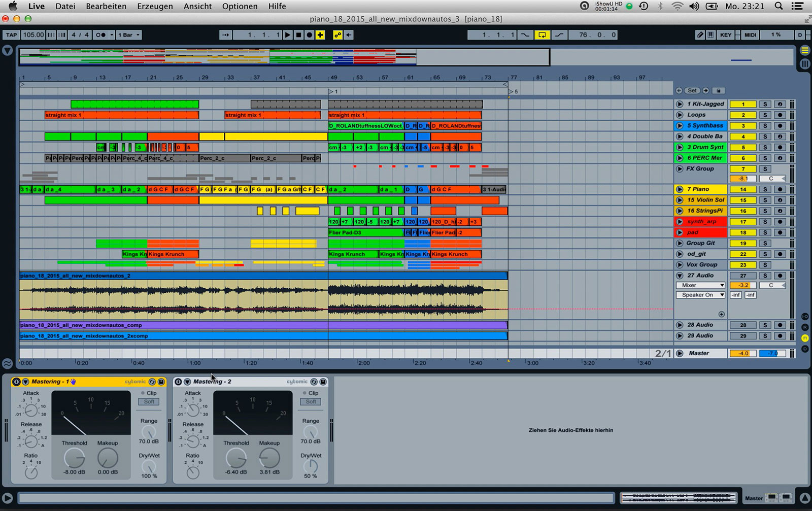812x511 pixels.
Task: Click the volume icon in menu bar
Action: pyautogui.click(x=694, y=6)
